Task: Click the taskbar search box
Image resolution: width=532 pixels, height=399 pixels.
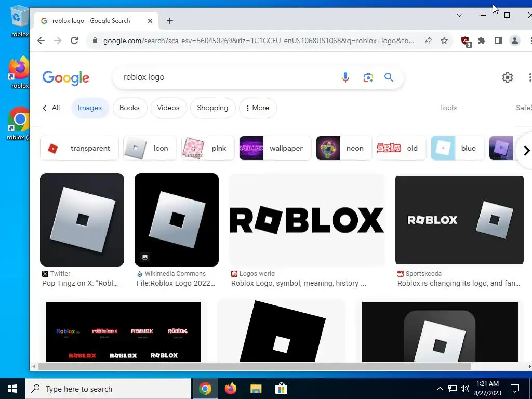Action: click(x=109, y=389)
